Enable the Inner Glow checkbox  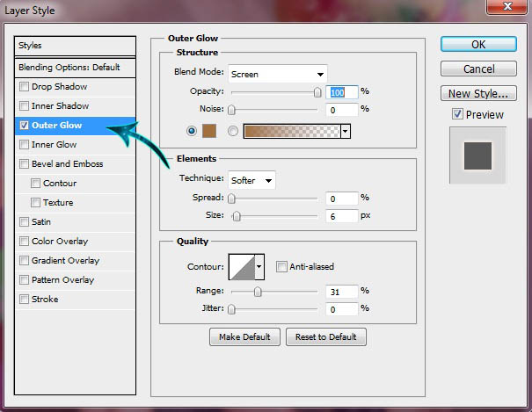pos(24,145)
